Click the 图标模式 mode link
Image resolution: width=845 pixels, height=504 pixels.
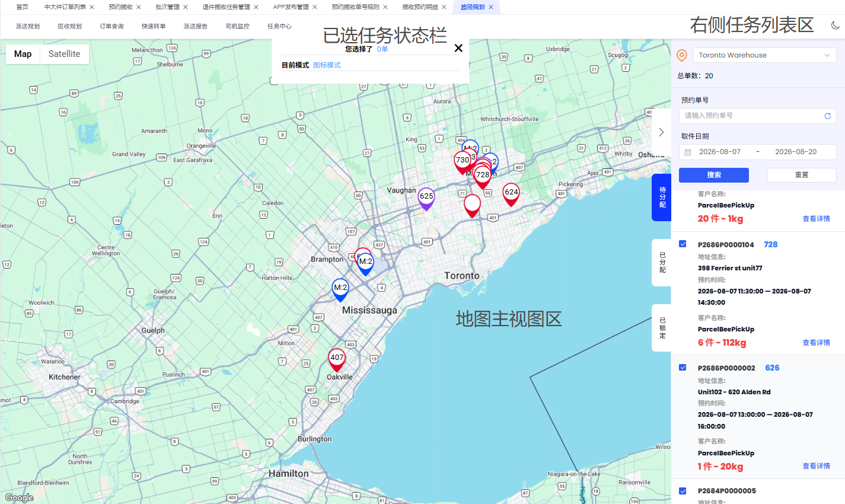327,65
